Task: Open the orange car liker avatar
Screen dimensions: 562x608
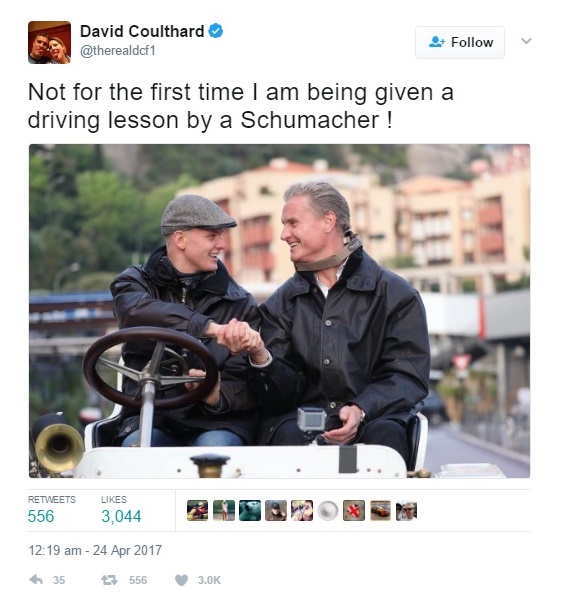Action: [x=380, y=510]
